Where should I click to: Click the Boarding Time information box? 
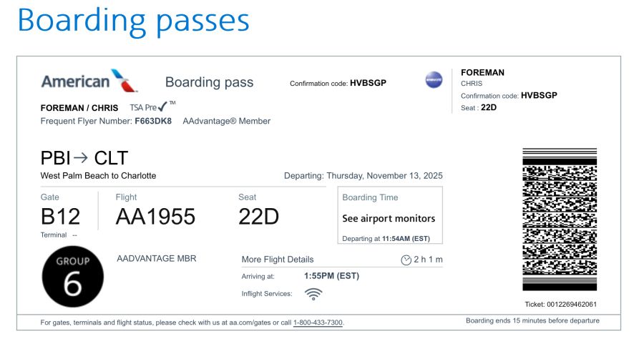(390, 215)
